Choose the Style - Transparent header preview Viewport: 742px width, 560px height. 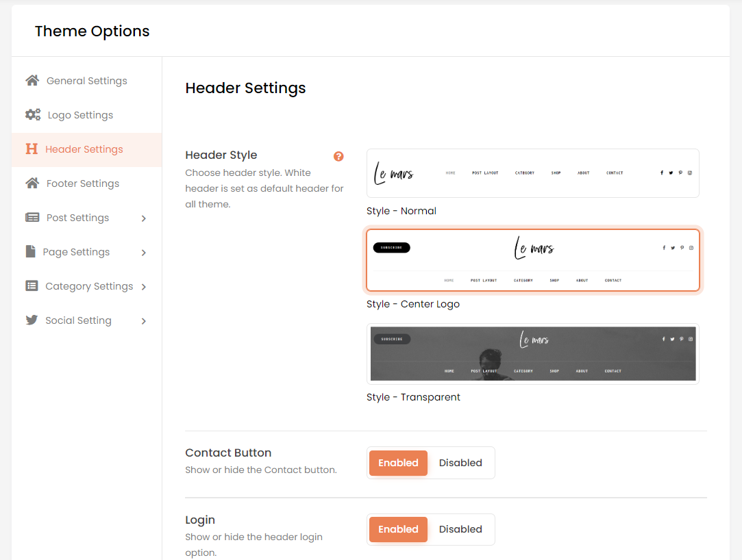532,354
